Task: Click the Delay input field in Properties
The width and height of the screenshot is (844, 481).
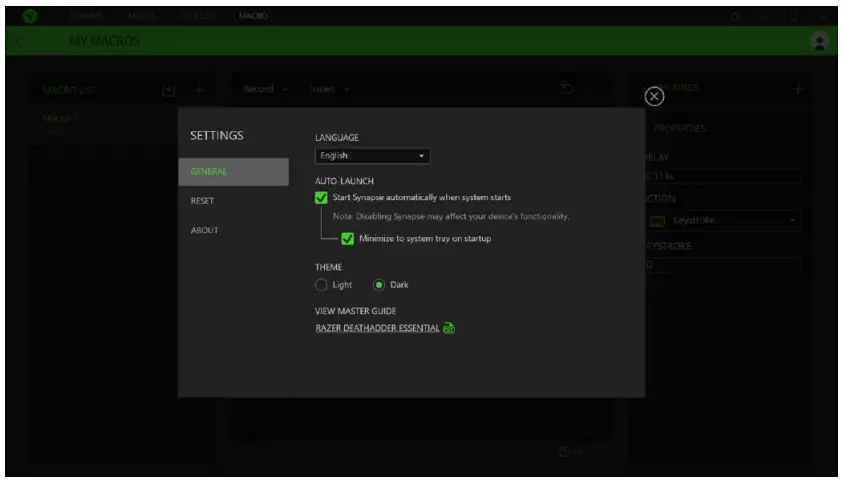Action: (722, 176)
